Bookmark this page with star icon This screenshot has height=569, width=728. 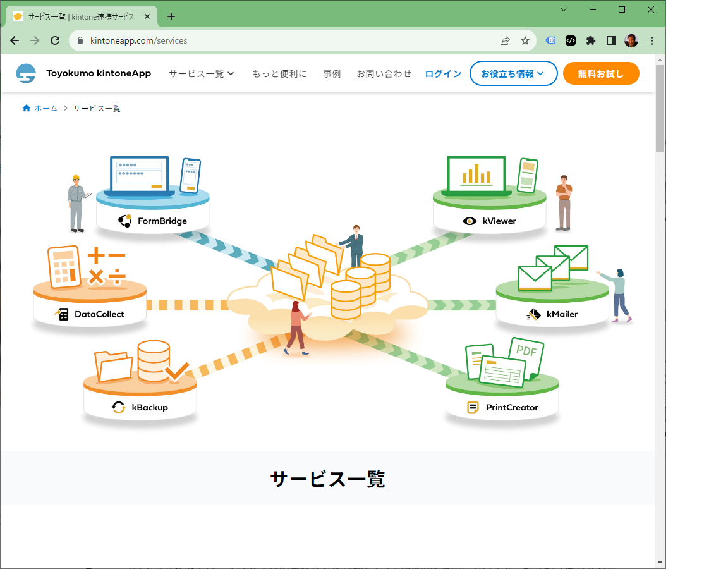(525, 40)
